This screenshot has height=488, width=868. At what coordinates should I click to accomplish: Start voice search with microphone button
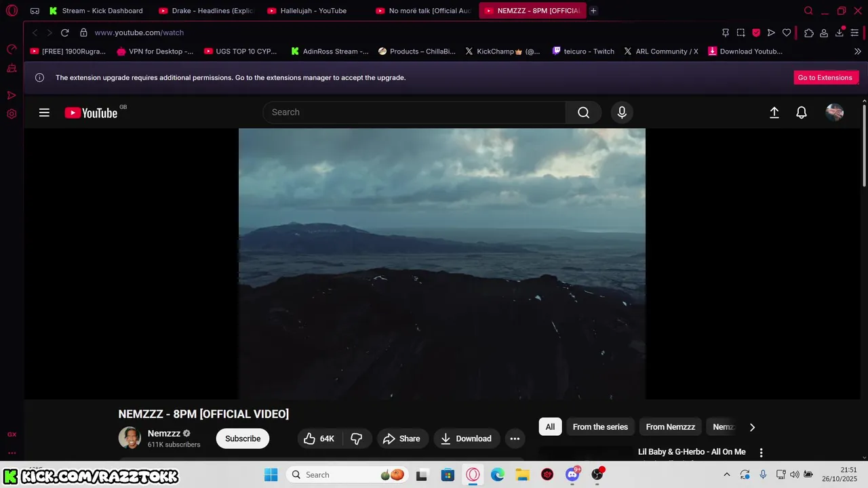pos(622,113)
